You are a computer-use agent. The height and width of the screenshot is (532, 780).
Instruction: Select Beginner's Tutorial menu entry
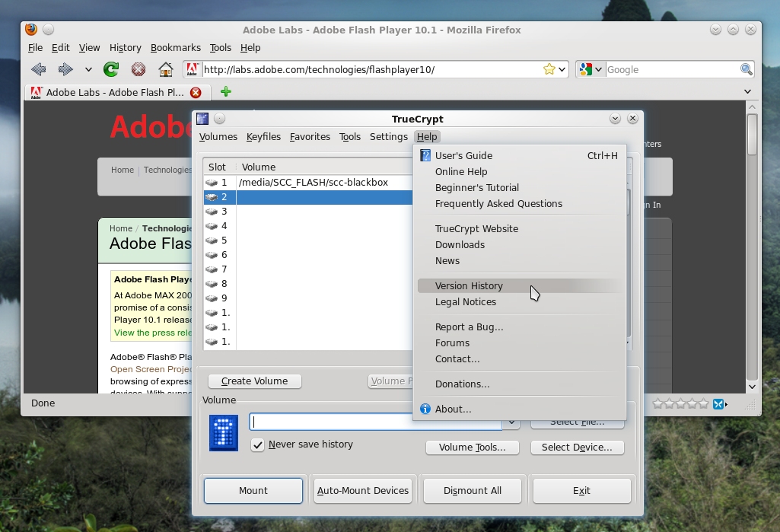pyautogui.click(x=521, y=188)
